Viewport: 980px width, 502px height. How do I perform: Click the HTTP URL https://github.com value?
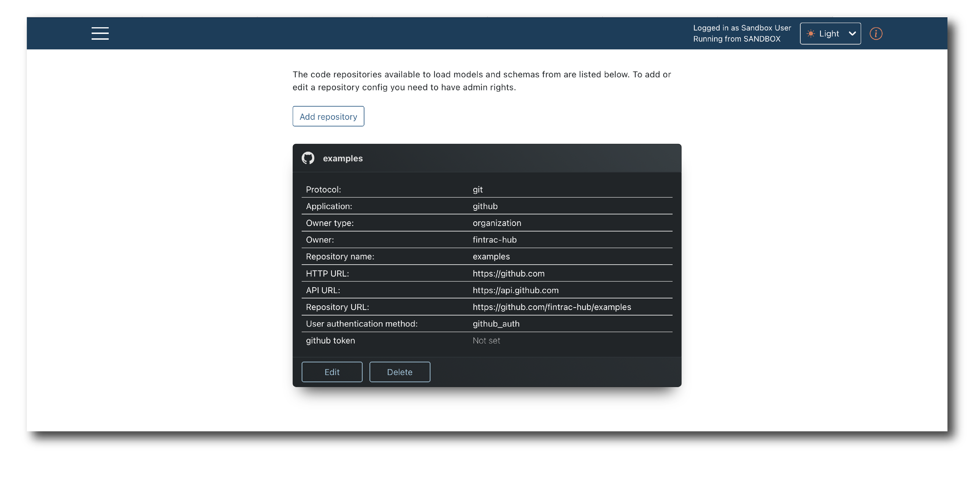point(508,274)
